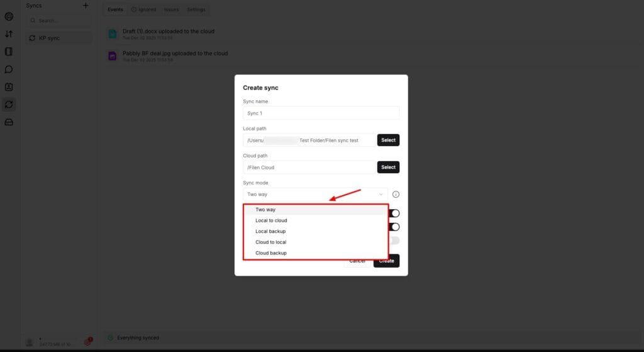Screen dimensions: 644x352
Task: Open the chats section (speech bubble icon)
Action: click(9, 69)
